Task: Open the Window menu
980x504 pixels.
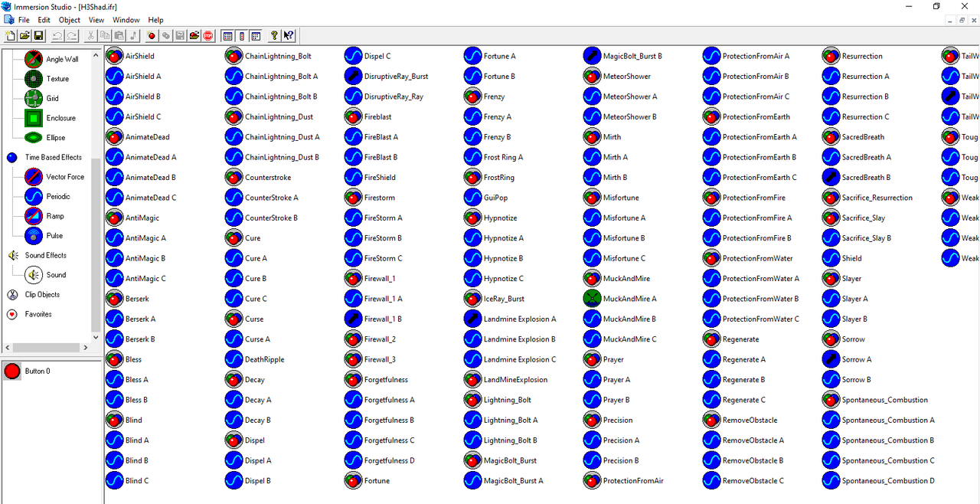Action: [126, 20]
